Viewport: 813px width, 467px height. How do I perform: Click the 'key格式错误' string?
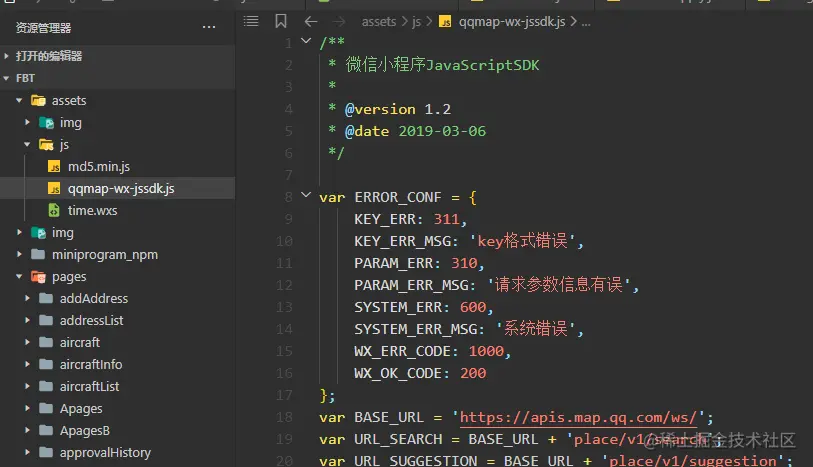522,241
